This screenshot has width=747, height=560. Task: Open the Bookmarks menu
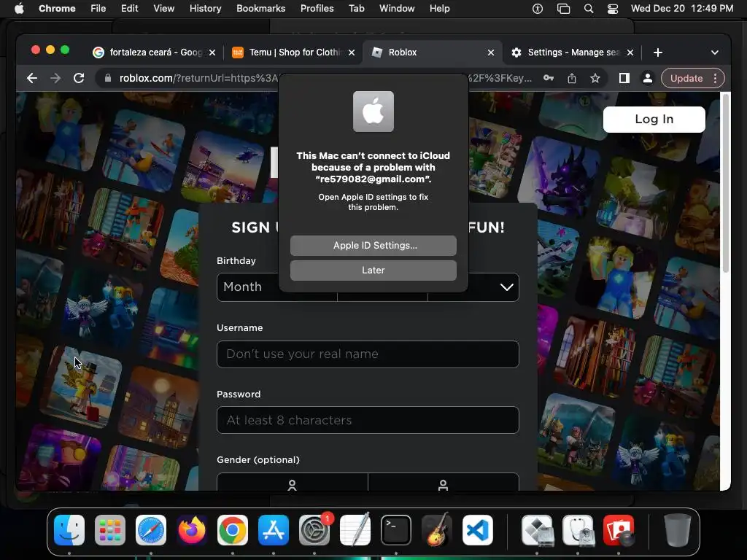[x=261, y=9]
